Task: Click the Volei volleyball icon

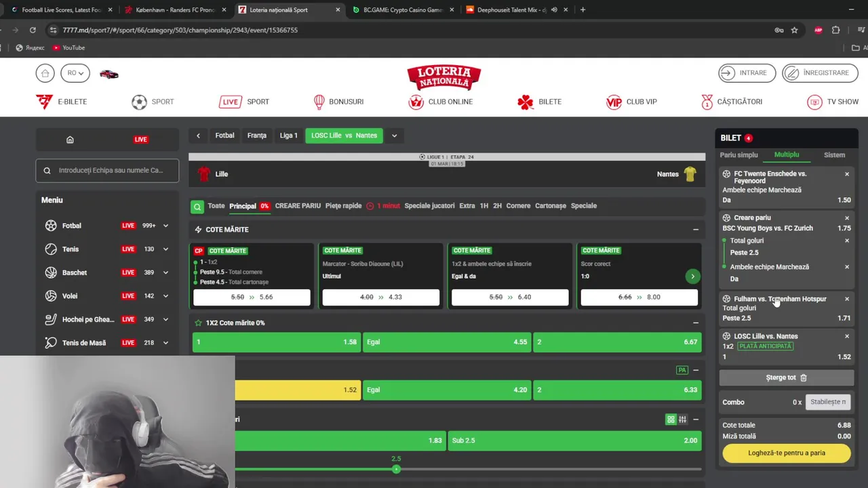Action: pyautogui.click(x=51, y=296)
